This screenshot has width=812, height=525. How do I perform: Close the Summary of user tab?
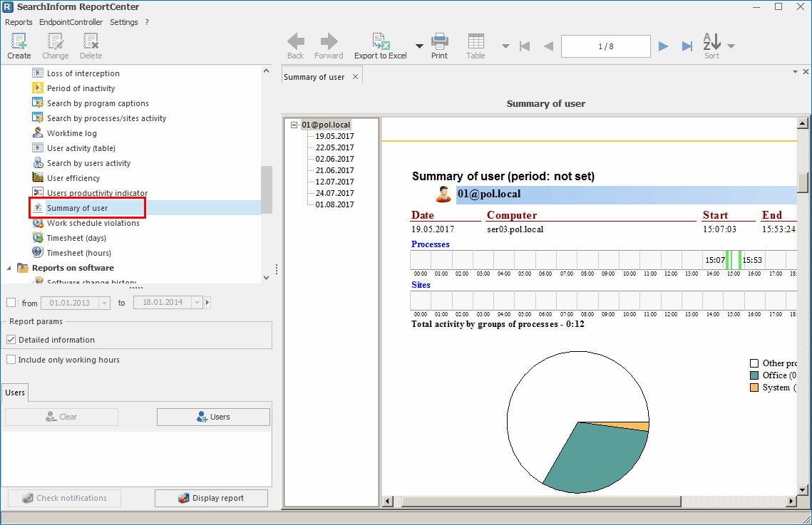coord(355,76)
